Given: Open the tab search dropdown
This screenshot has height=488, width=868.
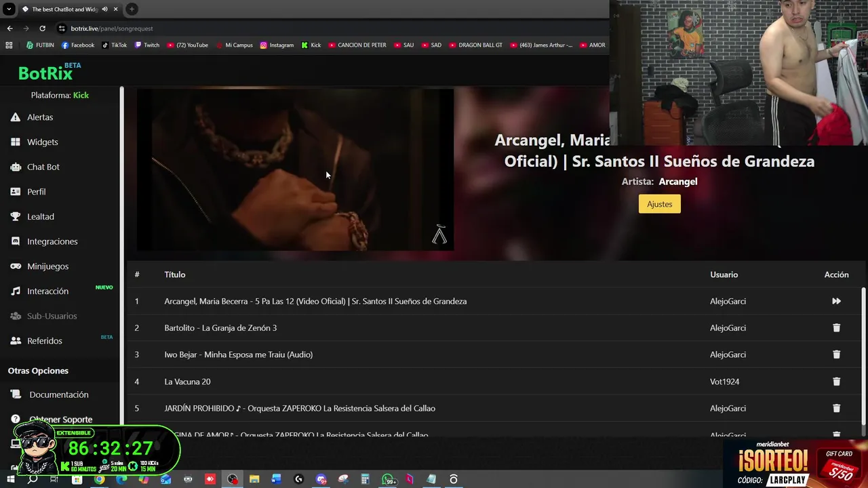Looking at the screenshot, I should click(9, 9).
